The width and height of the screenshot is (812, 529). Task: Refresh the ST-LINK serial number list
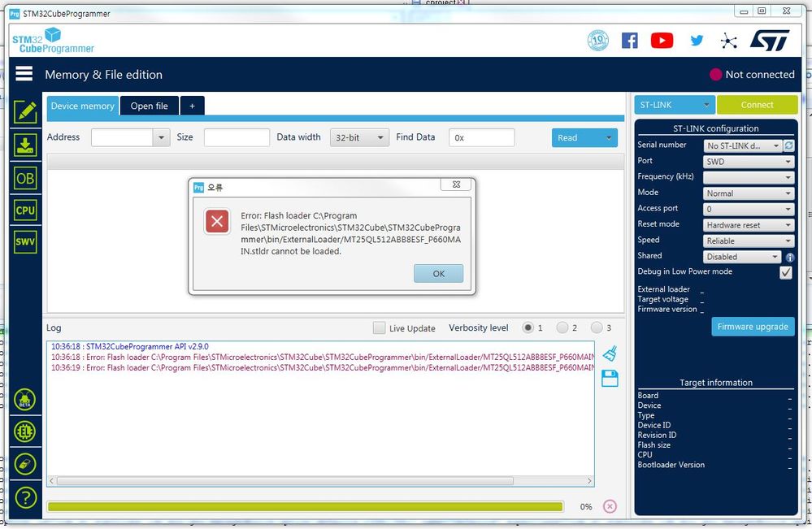[x=788, y=145]
